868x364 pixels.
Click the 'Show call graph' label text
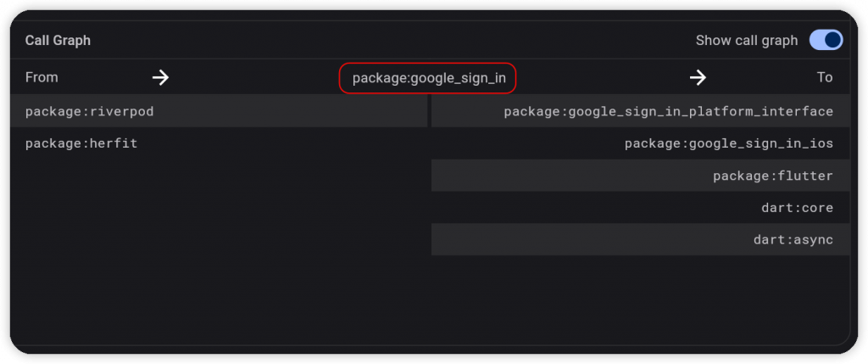tap(747, 41)
